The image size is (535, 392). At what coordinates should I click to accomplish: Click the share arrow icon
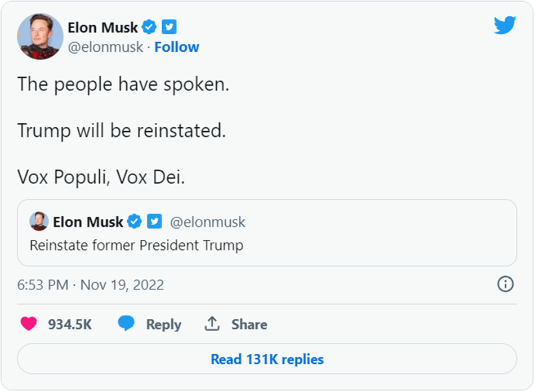pos(212,324)
